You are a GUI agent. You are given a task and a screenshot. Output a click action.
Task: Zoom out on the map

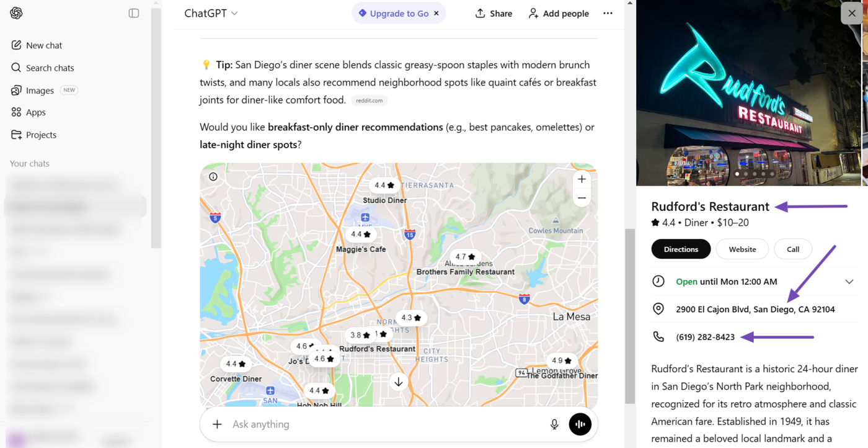pyautogui.click(x=582, y=197)
